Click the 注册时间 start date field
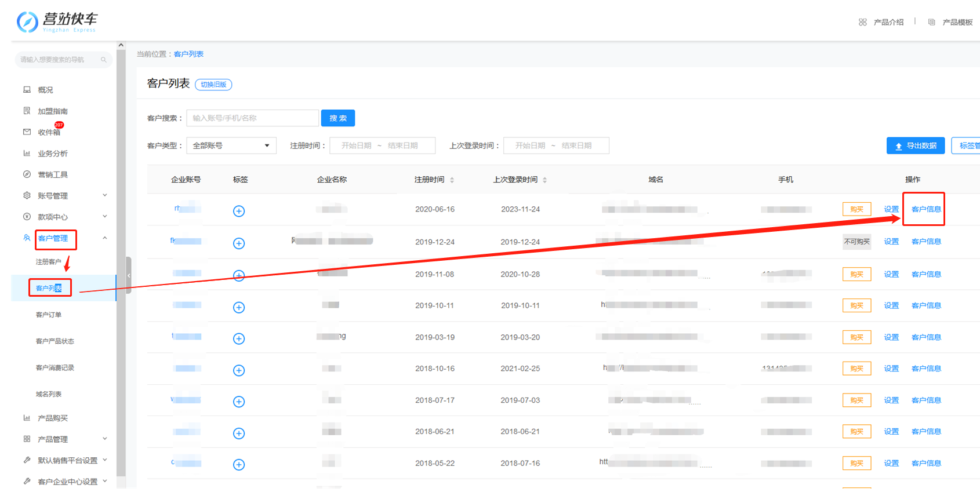 point(356,145)
